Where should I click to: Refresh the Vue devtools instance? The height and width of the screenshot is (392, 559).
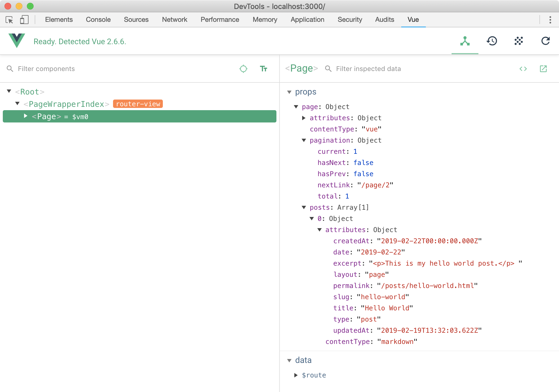click(545, 41)
